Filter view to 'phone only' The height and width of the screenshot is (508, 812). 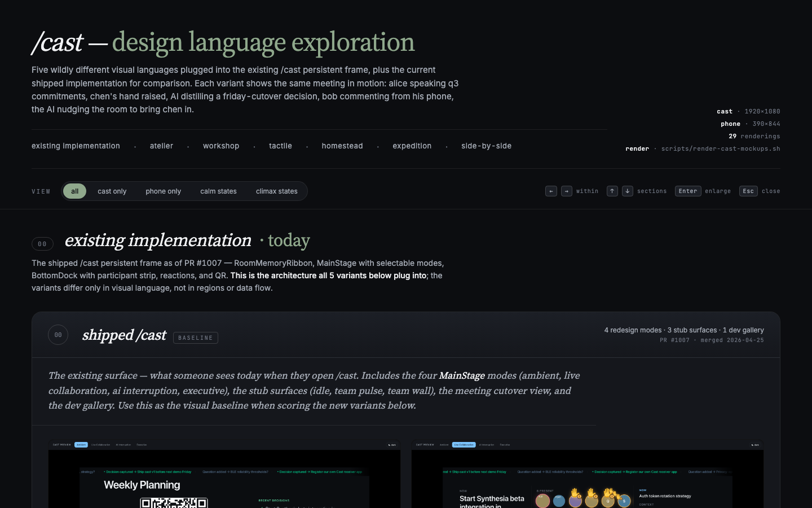pyautogui.click(x=164, y=191)
